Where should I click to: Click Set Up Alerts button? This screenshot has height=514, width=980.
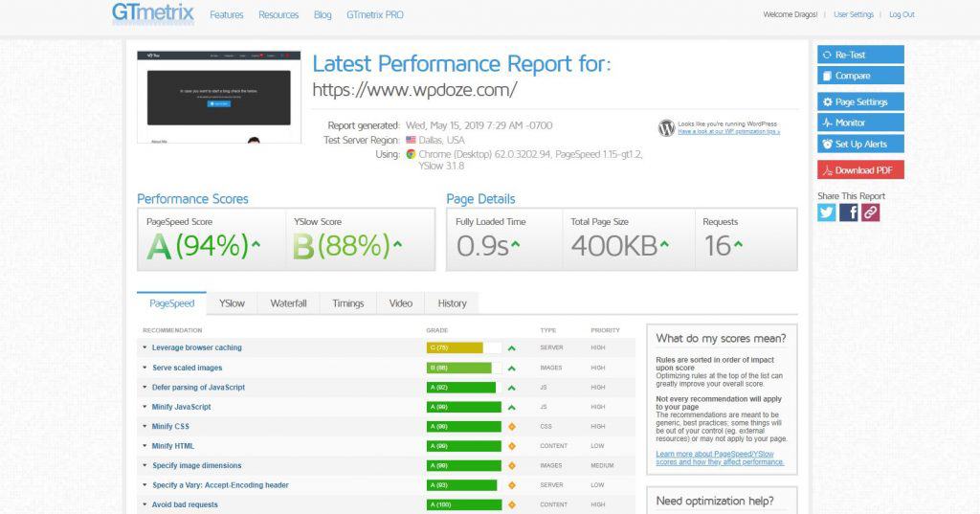point(860,144)
